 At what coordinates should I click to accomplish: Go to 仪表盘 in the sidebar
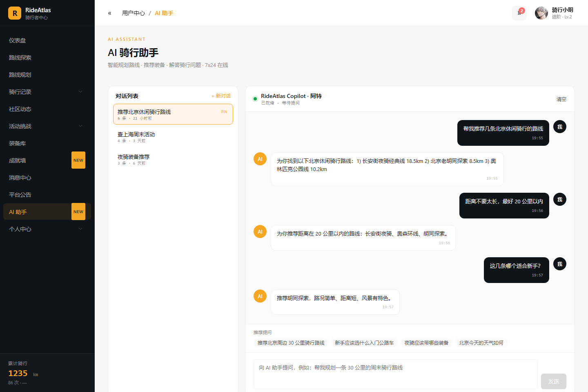point(47,40)
